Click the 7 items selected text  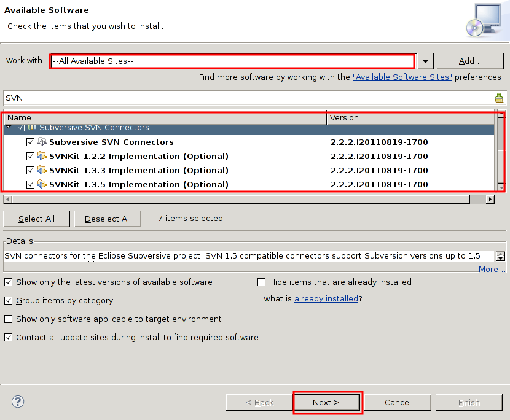[190, 218]
